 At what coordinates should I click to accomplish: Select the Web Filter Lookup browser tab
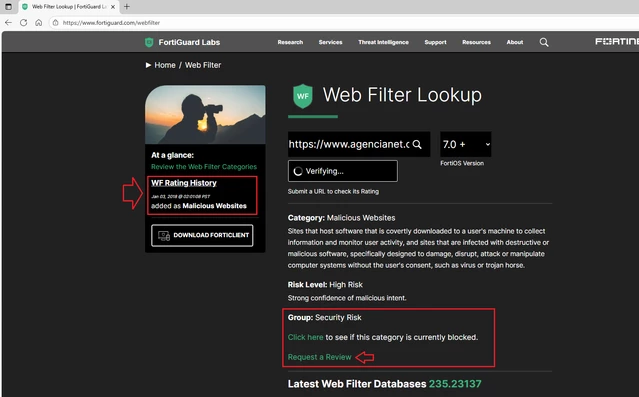click(x=69, y=7)
